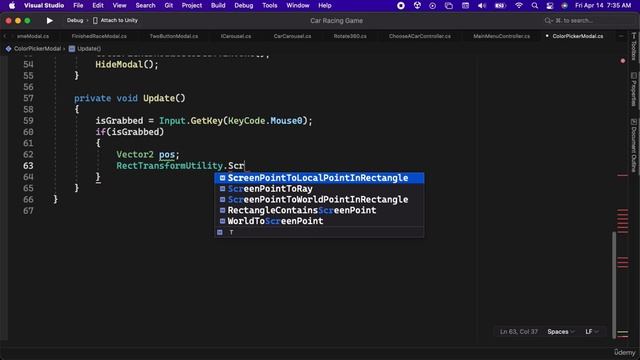Open the Tools menu
The height and width of the screenshot is (360, 640).
tap(269, 6)
